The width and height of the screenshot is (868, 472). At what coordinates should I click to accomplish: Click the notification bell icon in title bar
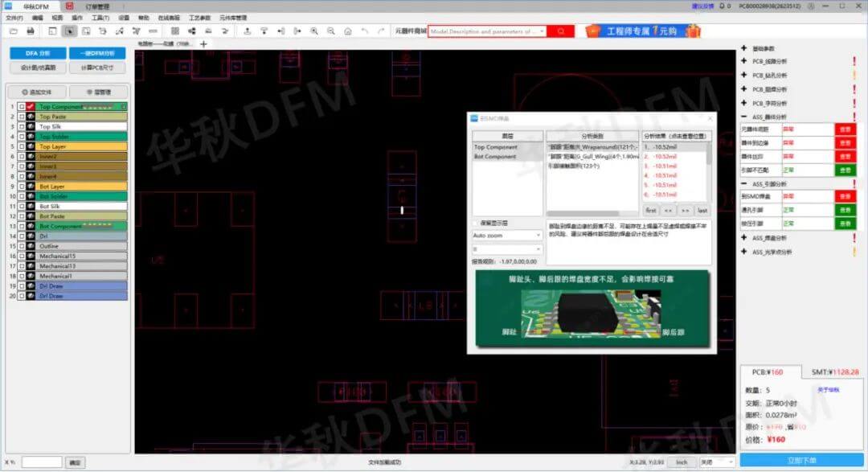[x=721, y=6]
